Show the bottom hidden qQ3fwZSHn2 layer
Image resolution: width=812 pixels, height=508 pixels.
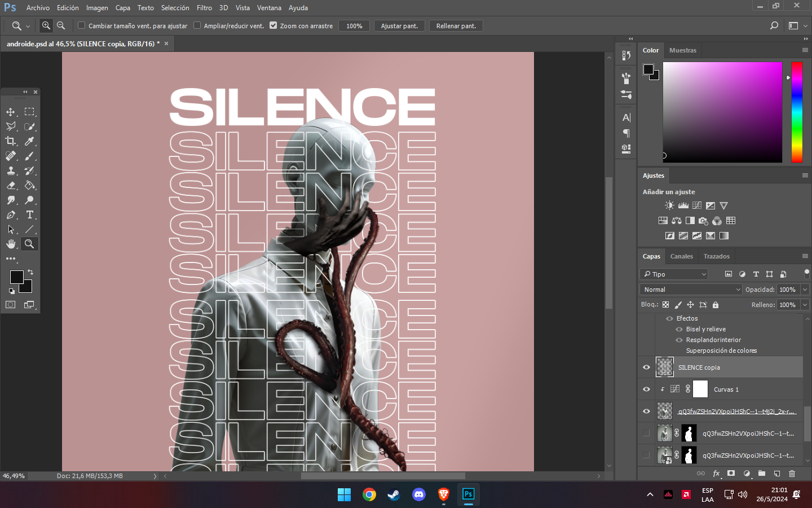(x=646, y=456)
